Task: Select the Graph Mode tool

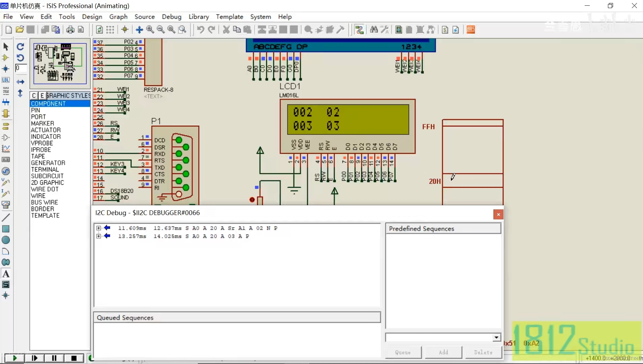Action: point(6,149)
